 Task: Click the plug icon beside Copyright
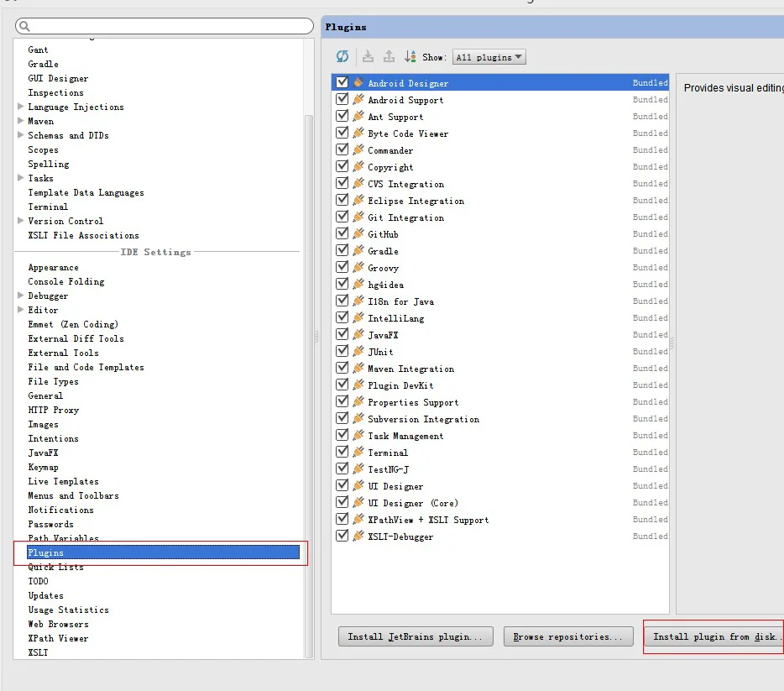click(358, 166)
